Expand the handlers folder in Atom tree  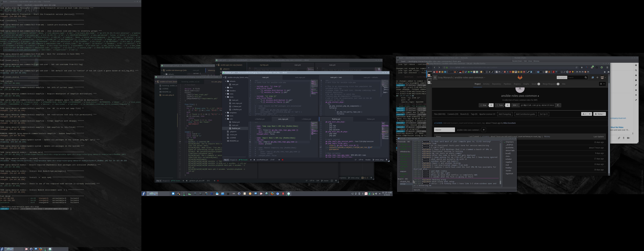[x=226, y=91]
